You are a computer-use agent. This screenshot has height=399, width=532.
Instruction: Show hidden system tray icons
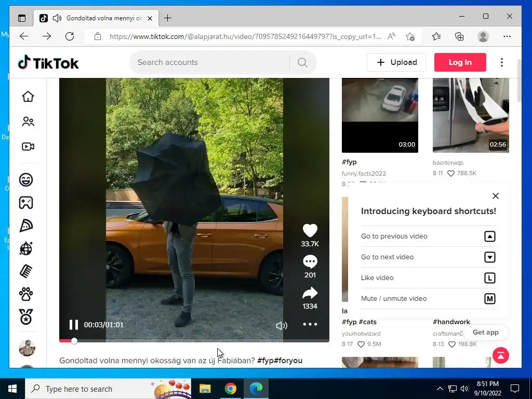440,389
